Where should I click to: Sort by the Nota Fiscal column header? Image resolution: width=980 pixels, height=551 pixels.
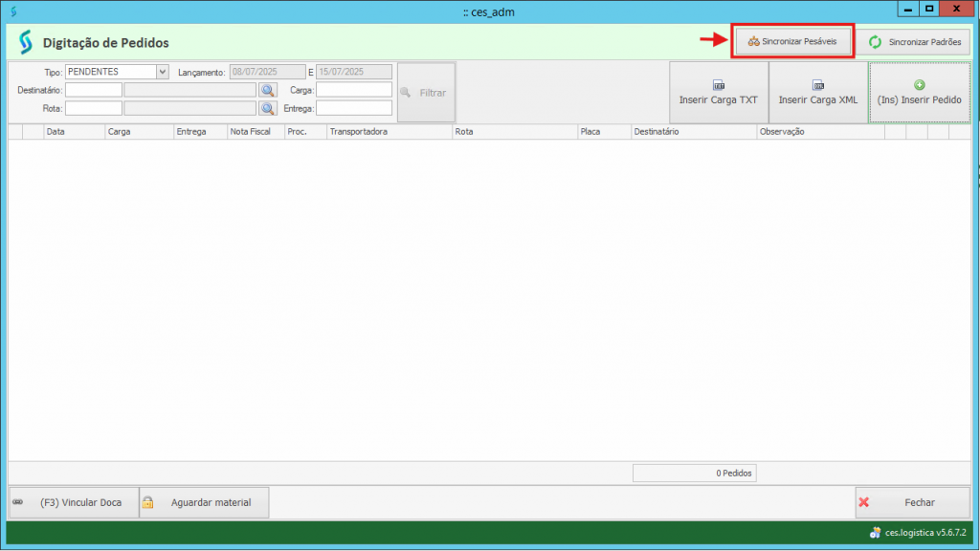coord(256,132)
